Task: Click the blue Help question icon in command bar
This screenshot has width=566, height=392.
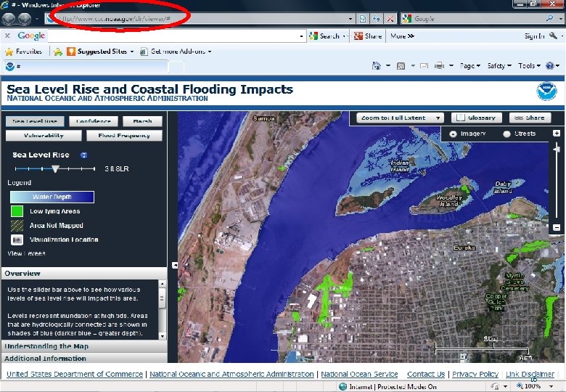Action: pos(550,65)
